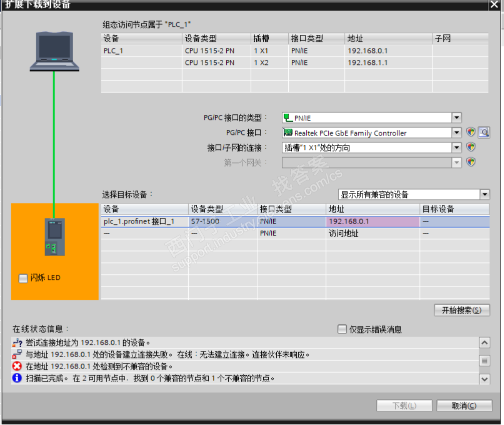Close the 扩展下载到设备 dialog

coord(494,4)
